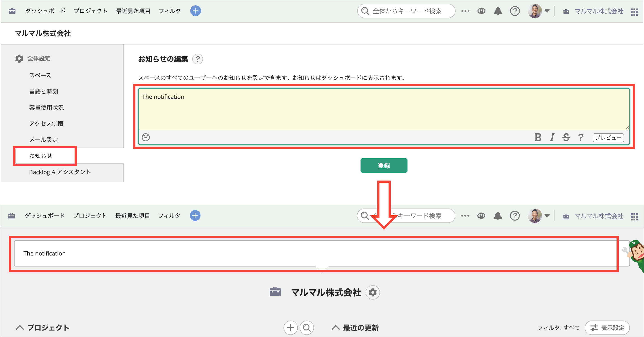The height and width of the screenshot is (337, 644).
Task: Open the three-dots more menu in lower navigation bar
Action: 465,216
